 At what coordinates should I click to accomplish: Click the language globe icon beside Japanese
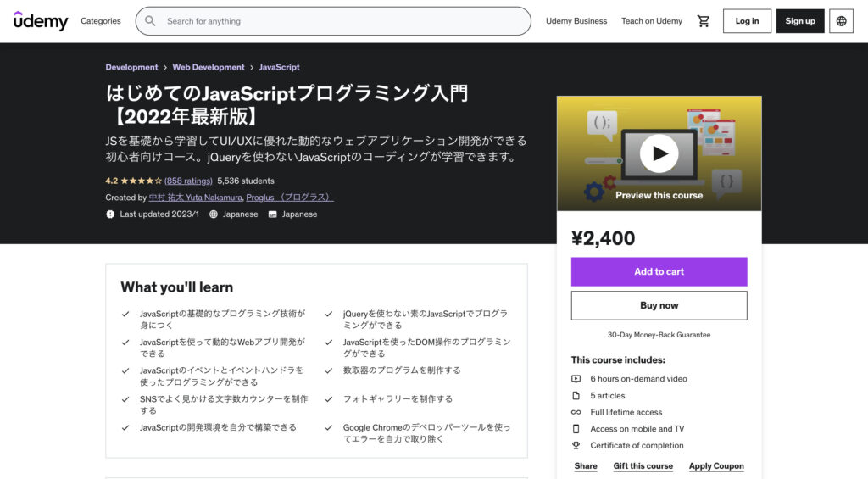point(213,214)
